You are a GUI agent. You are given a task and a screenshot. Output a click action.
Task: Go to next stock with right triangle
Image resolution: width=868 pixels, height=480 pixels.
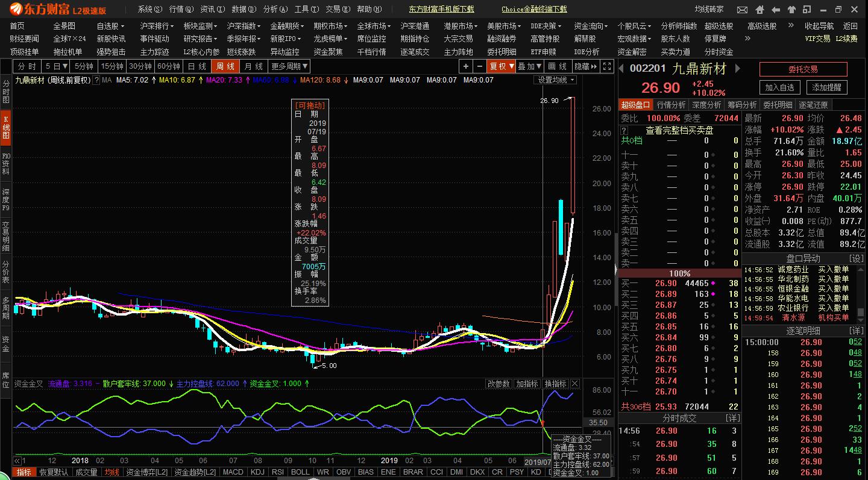click(x=737, y=68)
